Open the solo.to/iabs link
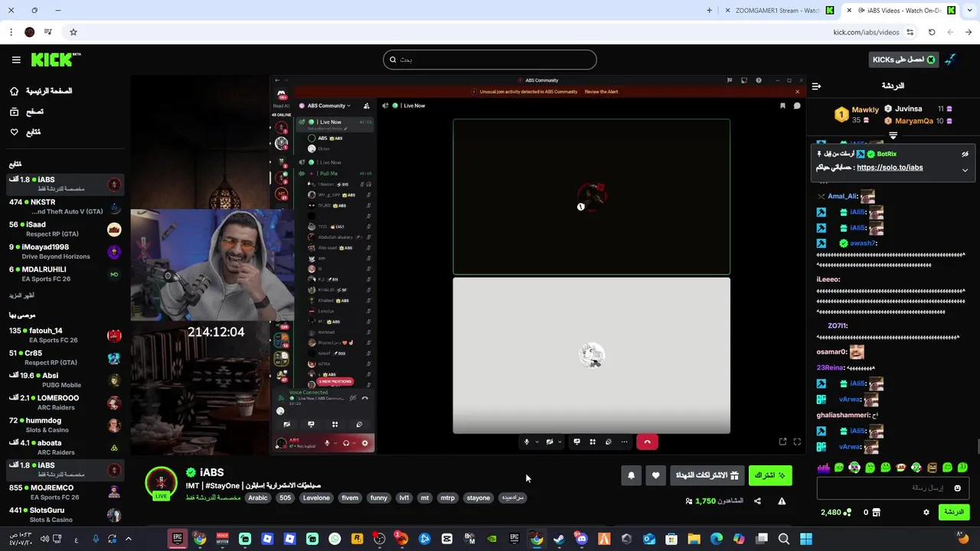Image resolution: width=980 pixels, height=551 pixels. 890,168
